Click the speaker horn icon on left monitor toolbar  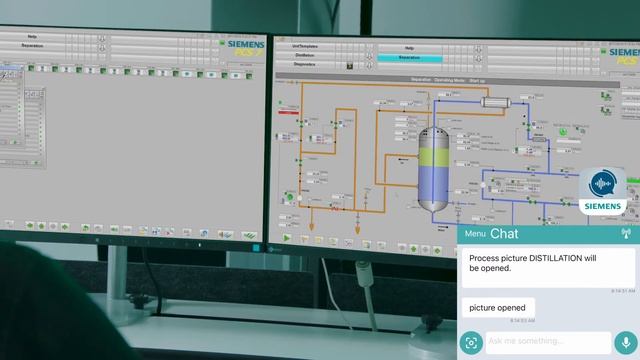[225, 234]
